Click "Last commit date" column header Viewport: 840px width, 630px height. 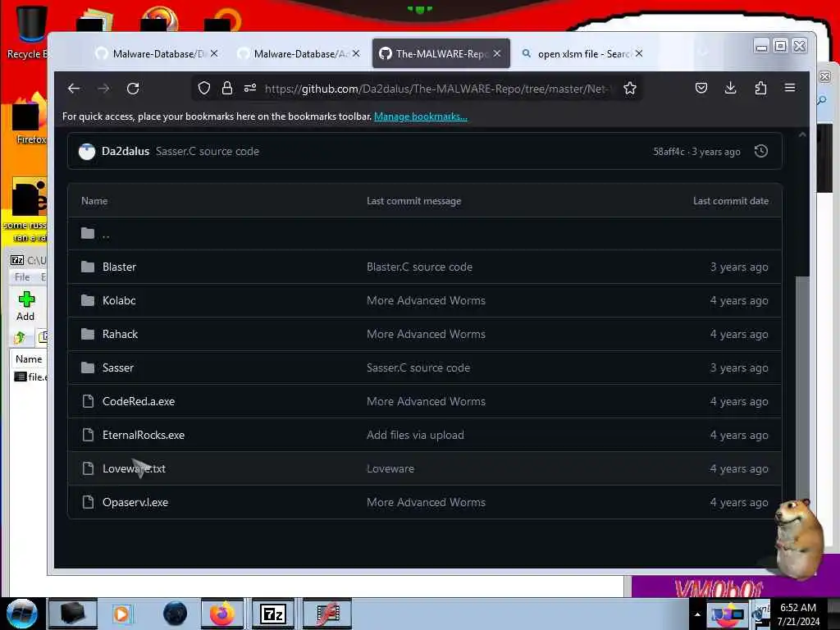pyautogui.click(x=731, y=201)
